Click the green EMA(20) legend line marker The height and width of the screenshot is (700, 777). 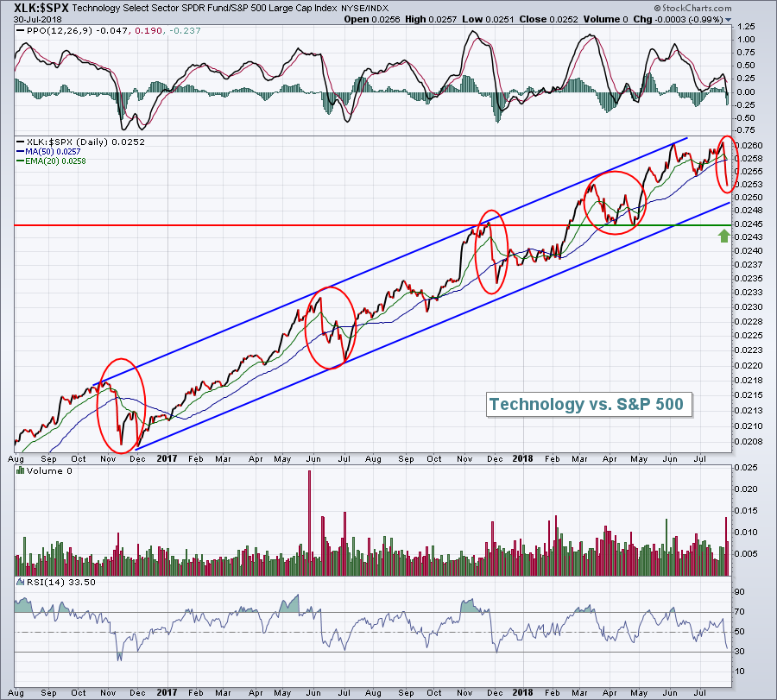click(21, 161)
